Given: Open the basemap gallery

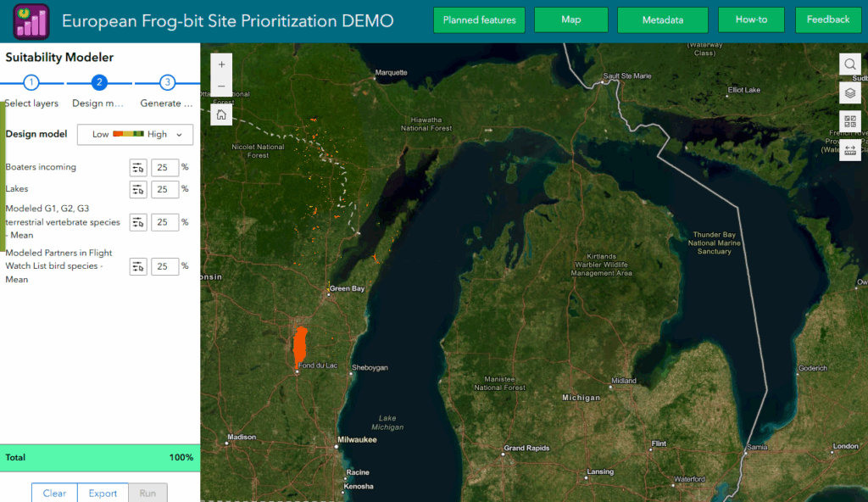Looking at the screenshot, I should [x=850, y=121].
